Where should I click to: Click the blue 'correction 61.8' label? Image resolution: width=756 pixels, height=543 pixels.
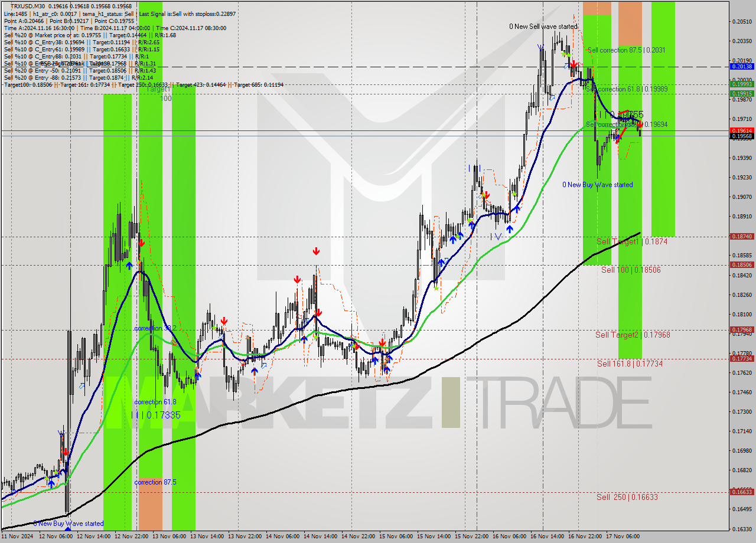[155, 402]
